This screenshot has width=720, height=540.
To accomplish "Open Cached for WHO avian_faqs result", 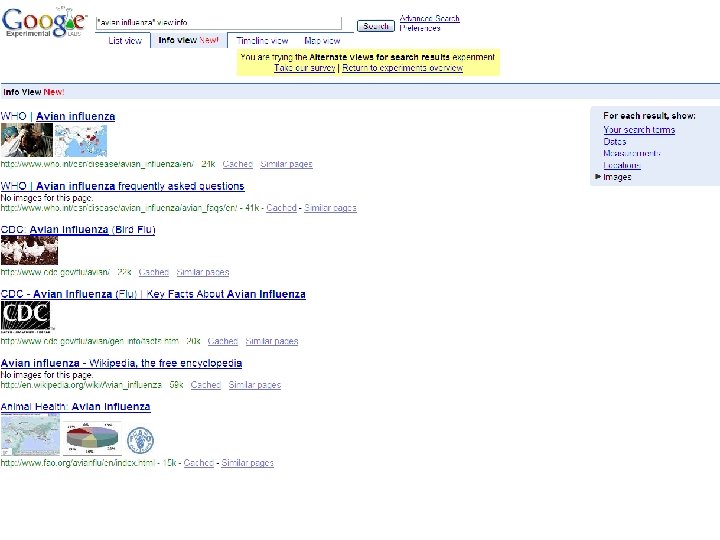I will (281, 208).
